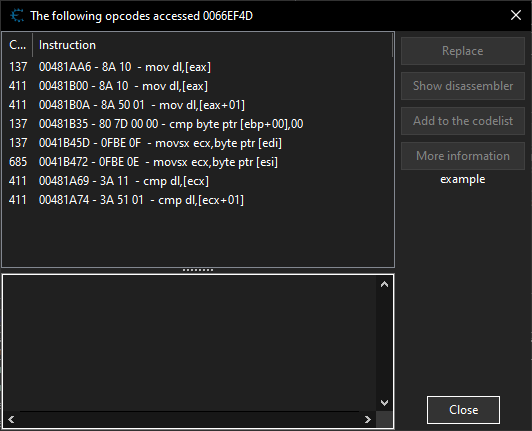Click Show disassembler button

[463, 86]
